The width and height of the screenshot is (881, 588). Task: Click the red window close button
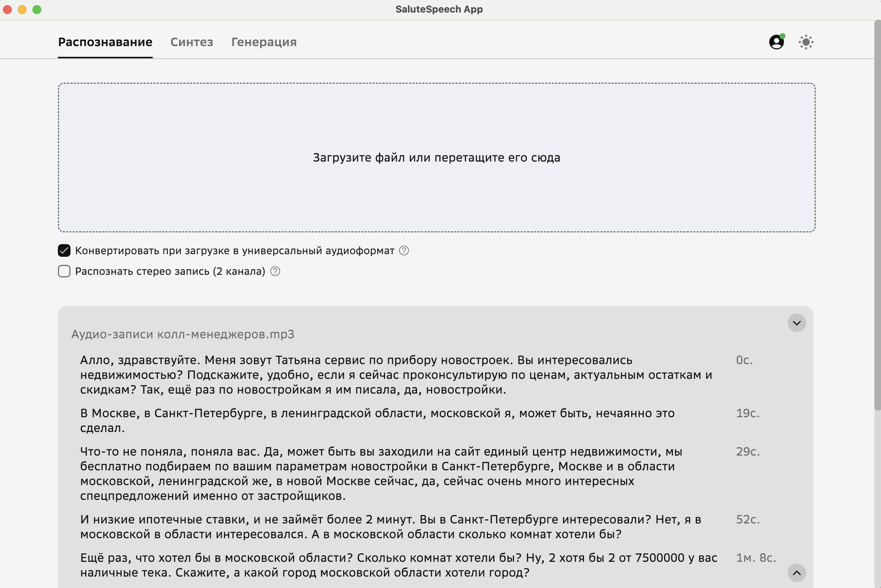click(x=7, y=9)
